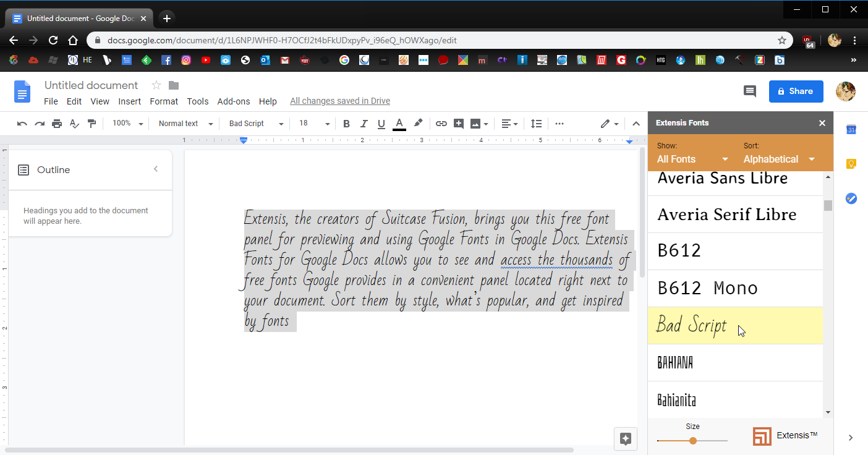Open comment history icon
The width and height of the screenshot is (868, 455).
click(x=750, y=91)
